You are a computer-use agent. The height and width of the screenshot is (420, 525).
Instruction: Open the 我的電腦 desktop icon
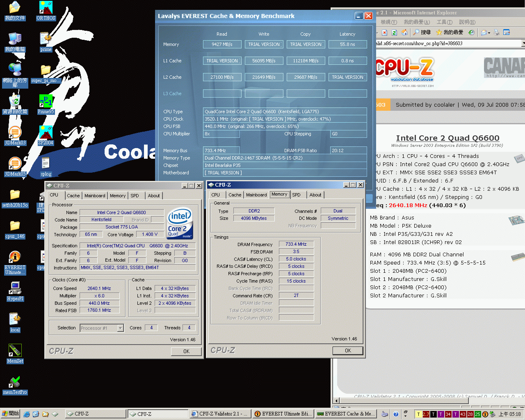(15, 42)
